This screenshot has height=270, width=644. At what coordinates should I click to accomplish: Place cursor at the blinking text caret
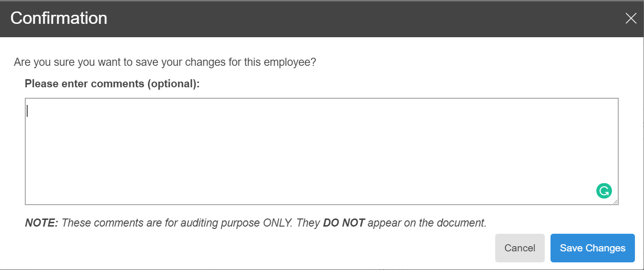28,111
